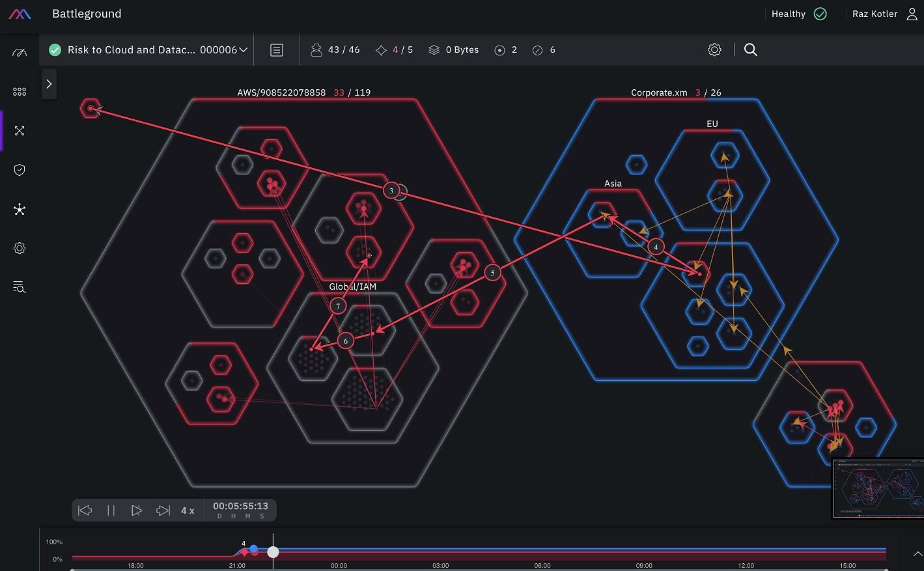Open the report document icon in toolbar
Viewport: 924px width, 571px height.
(x=277, y=50)
